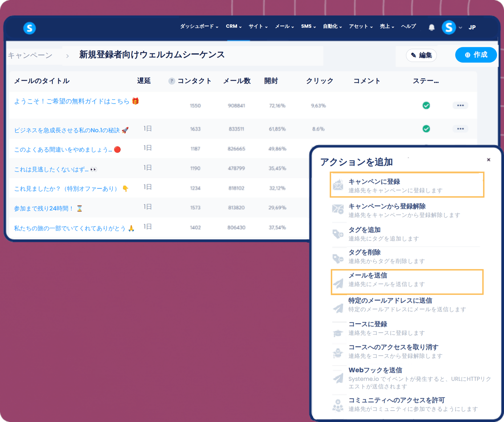Expand the CRM dropdown

tap(234, 27)
